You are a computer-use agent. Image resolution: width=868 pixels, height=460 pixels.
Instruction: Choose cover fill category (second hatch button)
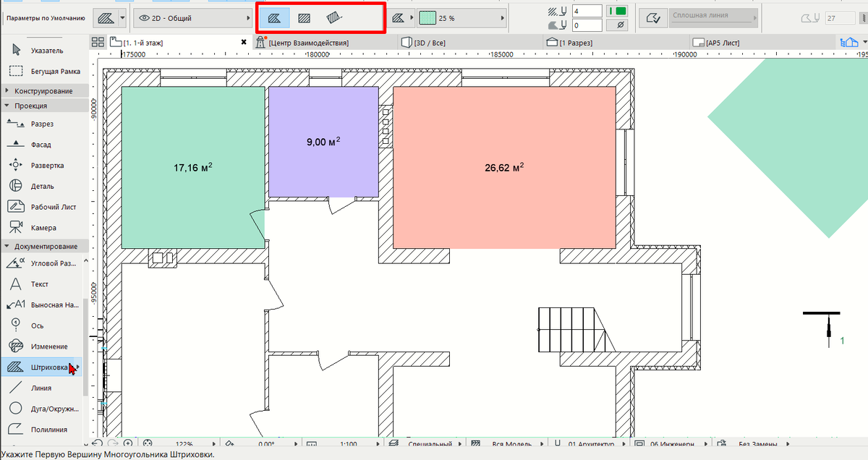305,17
